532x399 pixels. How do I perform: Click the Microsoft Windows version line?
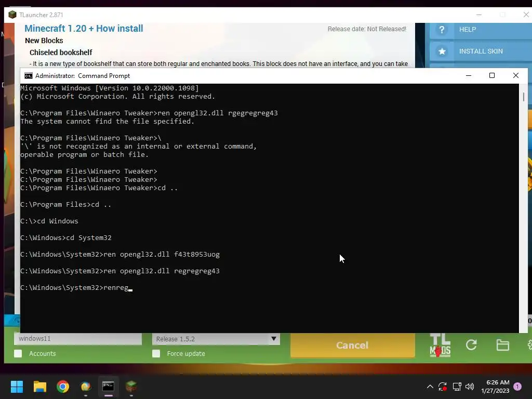(110, 88)
